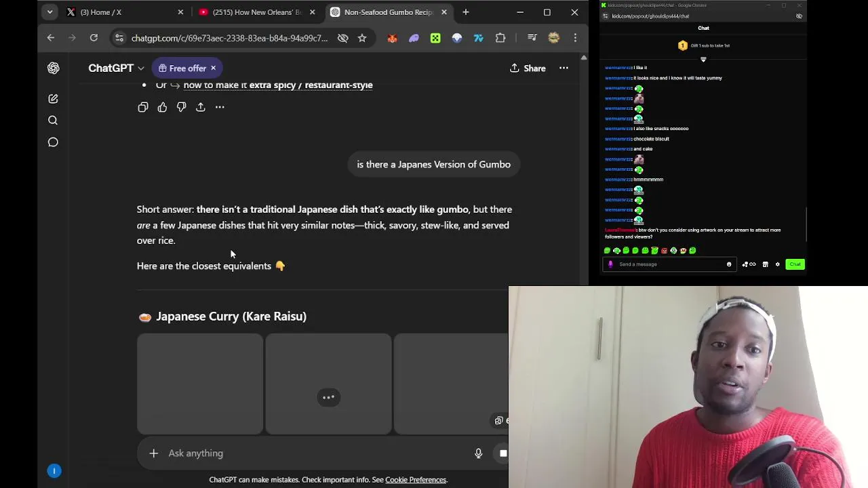Click the ChatGPT page scrollbar up arrow

[584, 58]
